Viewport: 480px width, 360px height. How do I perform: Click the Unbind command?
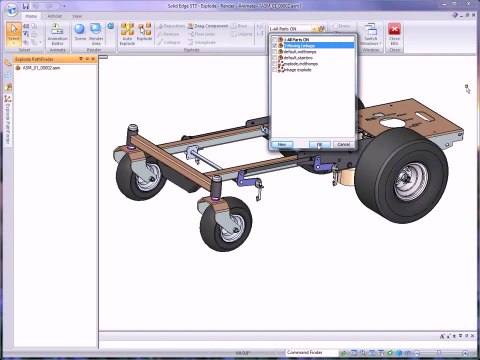coord(242,34)
